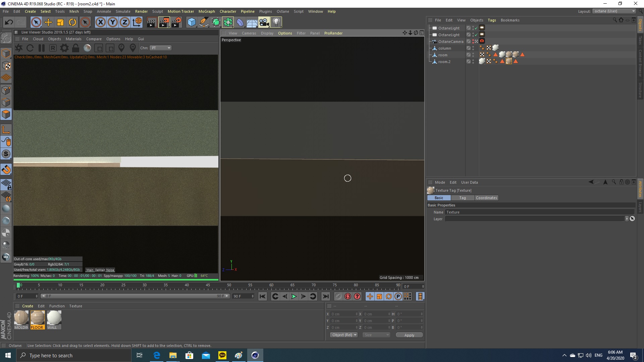The height and width of the screenshot is (362, 644).
Task: Select OctaneCamera in Object Manager
Action: 450,42
